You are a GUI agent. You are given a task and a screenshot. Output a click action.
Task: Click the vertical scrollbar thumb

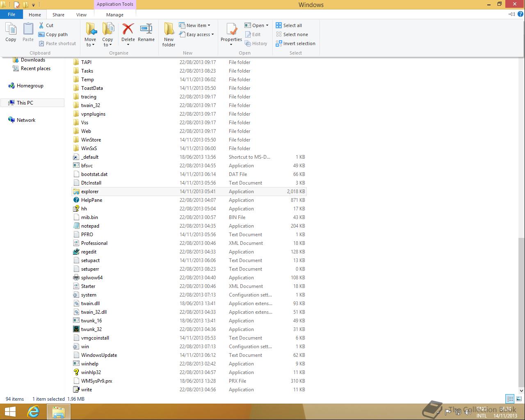[x=521, y=312]
